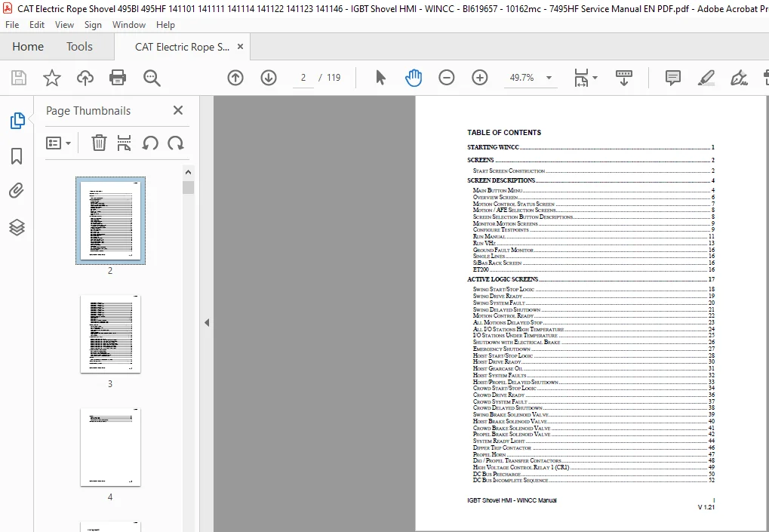Viewport: 769px width, 532px height.
Task: Click the fit page scrolling icon
Action: [581, 78]
